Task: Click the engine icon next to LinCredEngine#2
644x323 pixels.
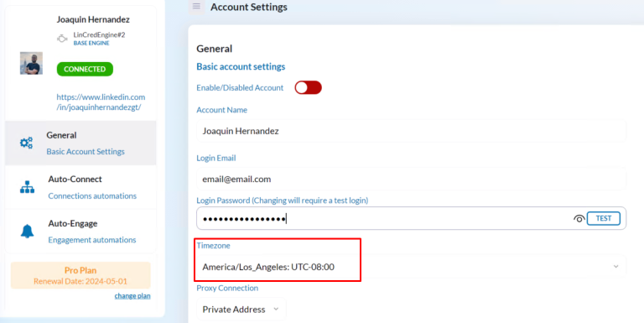Action: click(62, 39)
